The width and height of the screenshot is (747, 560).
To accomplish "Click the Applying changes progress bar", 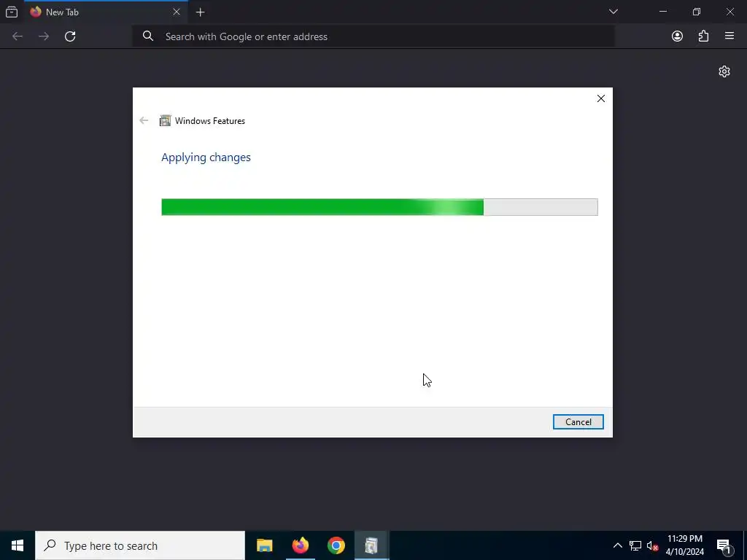I will (x=379, y=207).
